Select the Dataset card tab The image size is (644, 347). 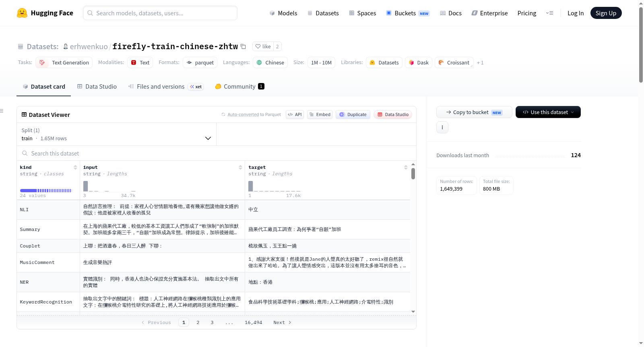click(44, 86)
